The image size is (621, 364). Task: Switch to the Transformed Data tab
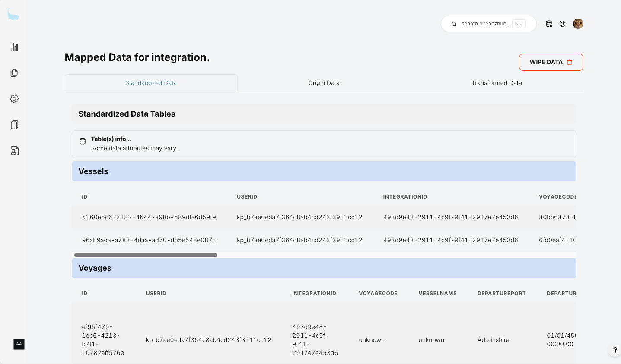click(x=497, y=83)
